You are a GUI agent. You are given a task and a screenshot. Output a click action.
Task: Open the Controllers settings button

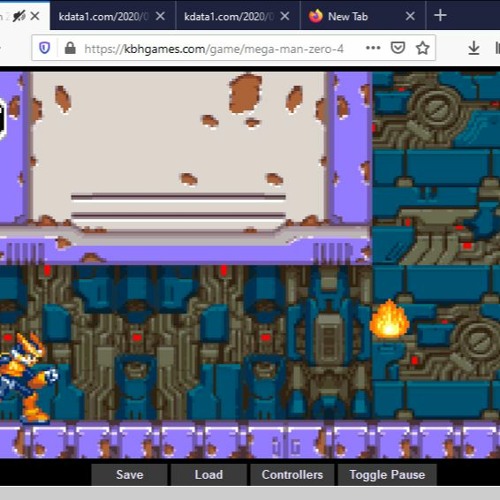click(292, 475)
